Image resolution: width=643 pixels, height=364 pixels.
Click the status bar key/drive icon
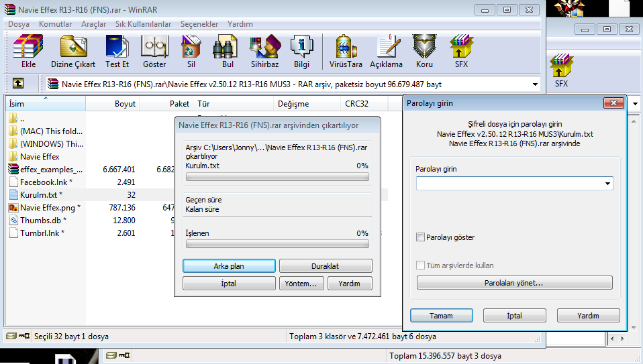coord(17,336)
